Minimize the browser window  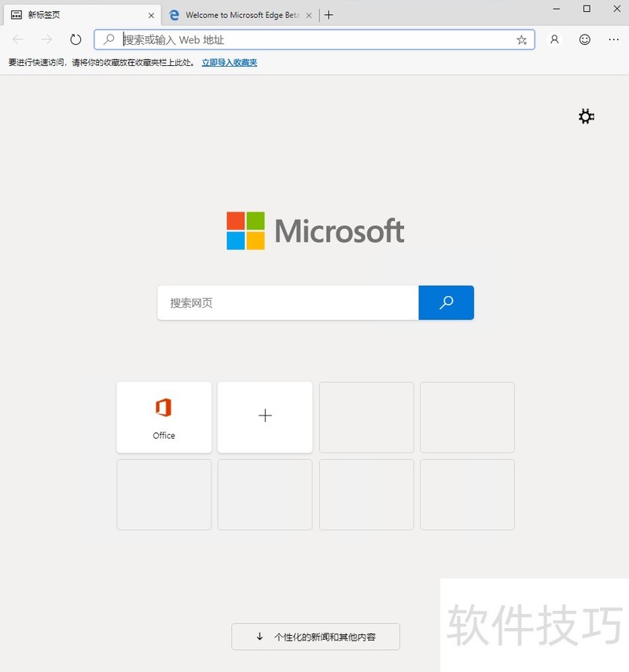coord(557,9)
